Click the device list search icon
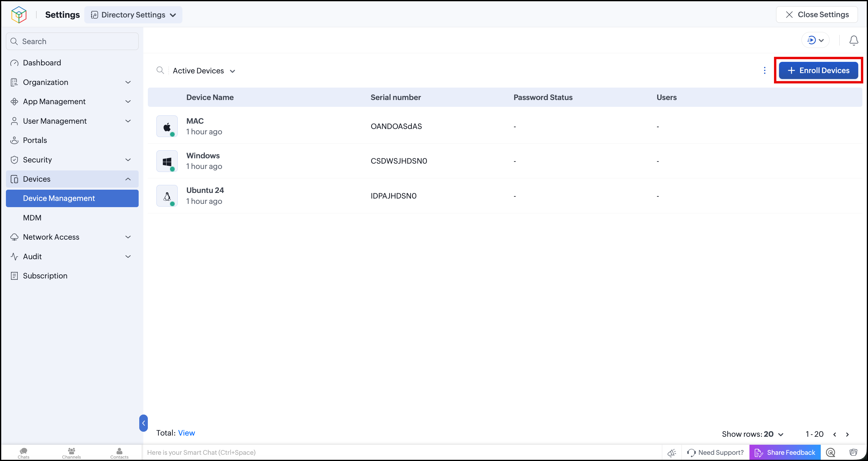The height and width of the screenshot is (461, 868). click(161, 70)
